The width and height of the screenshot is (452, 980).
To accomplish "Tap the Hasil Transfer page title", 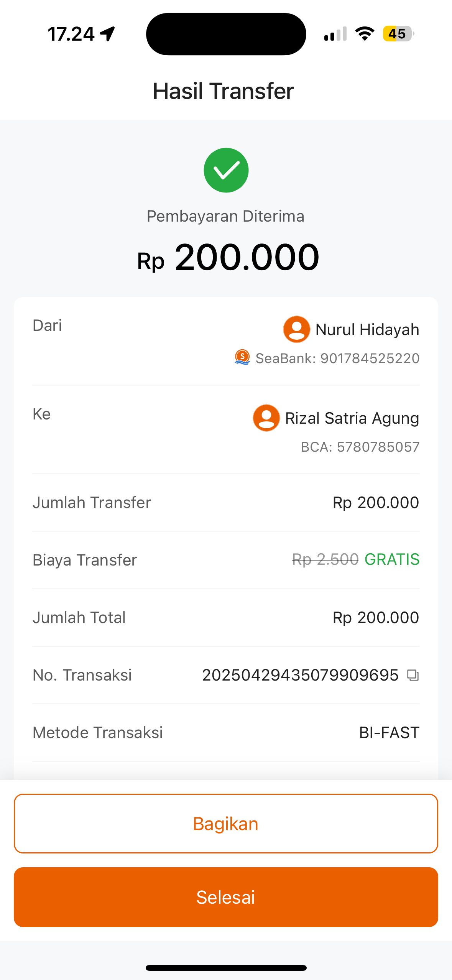I will [x=224, y=91].
